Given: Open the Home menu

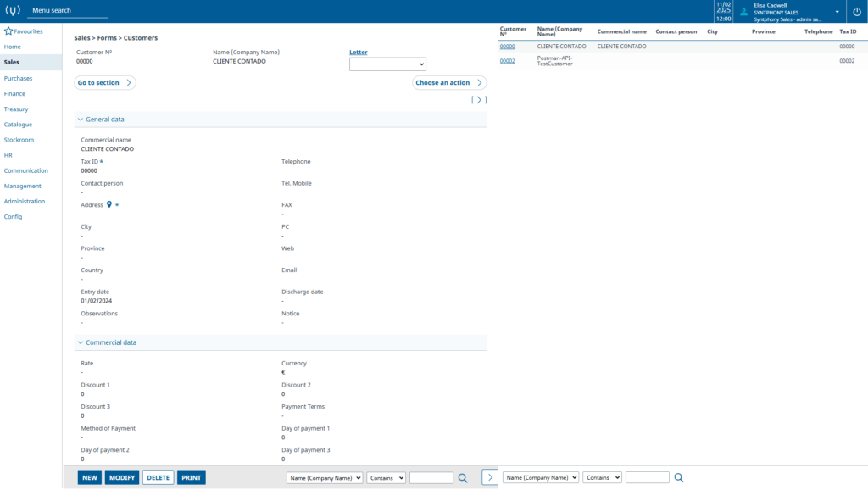Looking at the screenshot, I should pos(12,47).
